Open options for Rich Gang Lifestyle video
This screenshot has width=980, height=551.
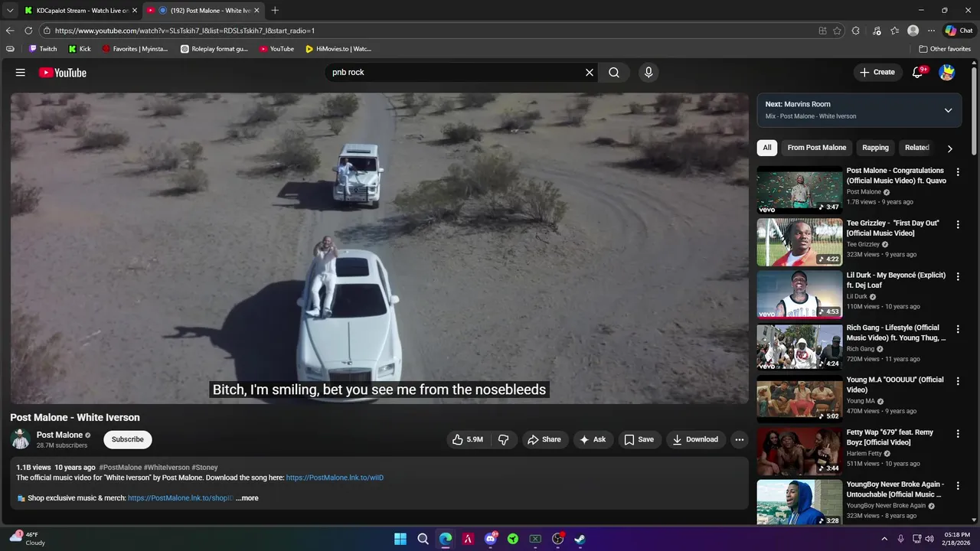(957, 329)
